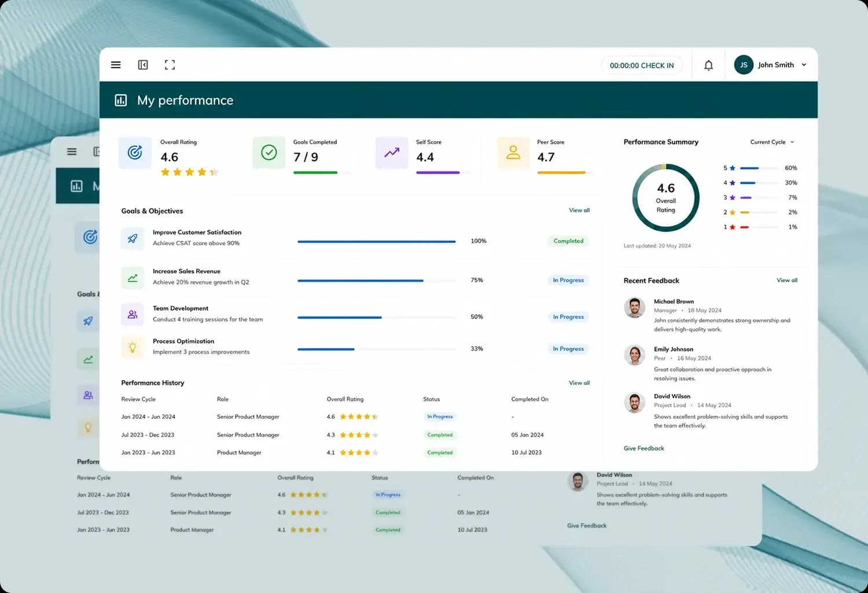The image size is (868, 593).
Task: Click the 50% Team Development progress bar
Action: pos(377,317)
